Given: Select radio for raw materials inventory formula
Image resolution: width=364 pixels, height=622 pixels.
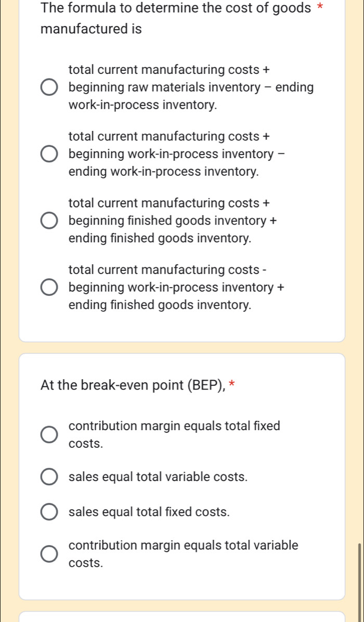Looking at the screenshot, I should coord(49,88).
